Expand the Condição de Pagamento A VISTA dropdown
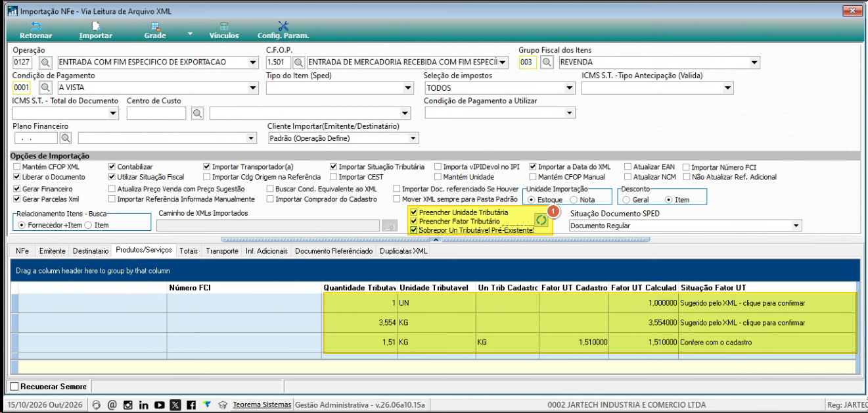 point(253,87)
